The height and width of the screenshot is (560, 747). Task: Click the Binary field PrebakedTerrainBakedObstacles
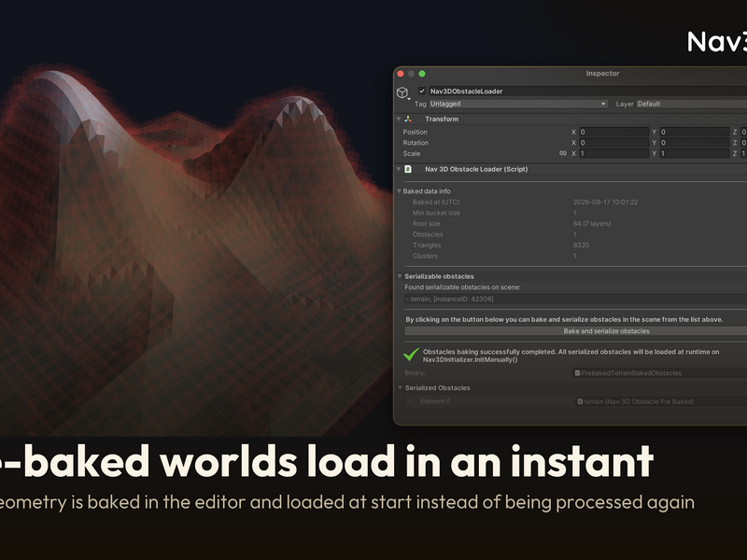pyautogui.click(x=660, y=372)
